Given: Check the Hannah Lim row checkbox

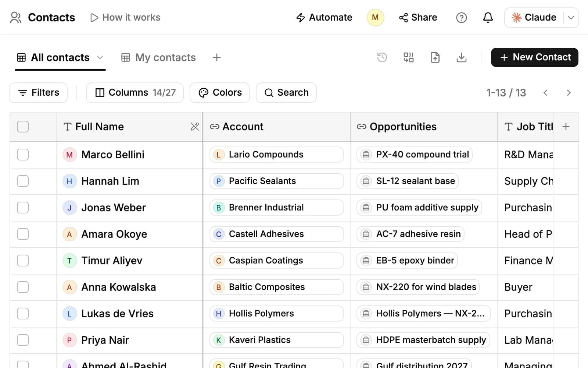Looking at the screenshot, I should click(x=23, y=181).
